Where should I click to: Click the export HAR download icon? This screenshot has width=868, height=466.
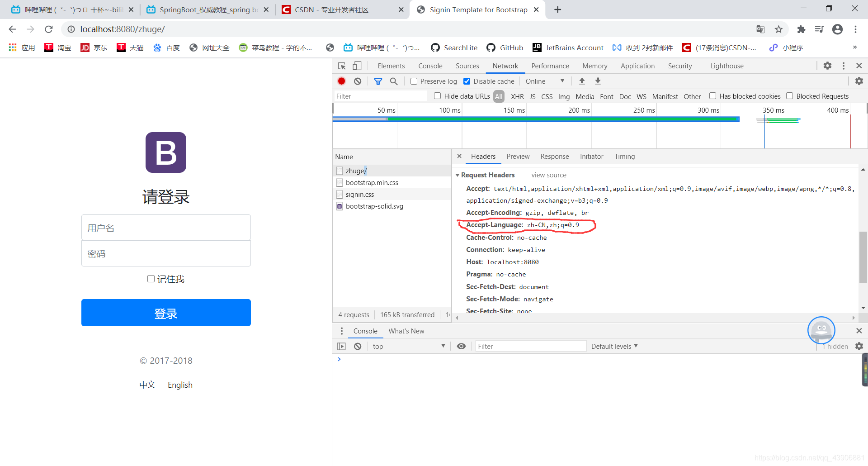(x=598, y=81)
